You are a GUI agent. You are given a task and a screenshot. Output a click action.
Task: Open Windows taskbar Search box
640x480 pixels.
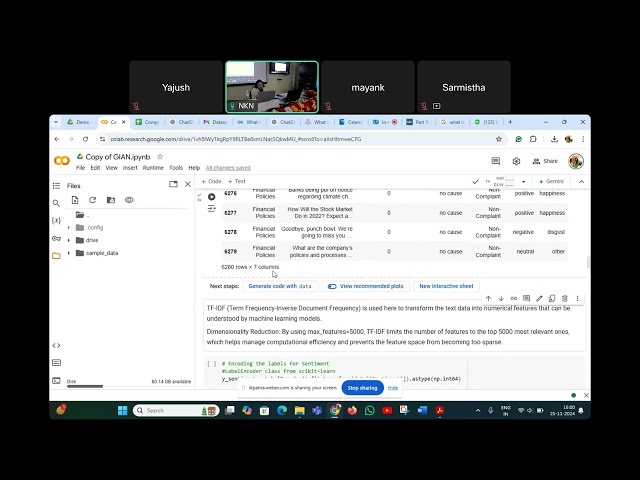tap(176, 411)
